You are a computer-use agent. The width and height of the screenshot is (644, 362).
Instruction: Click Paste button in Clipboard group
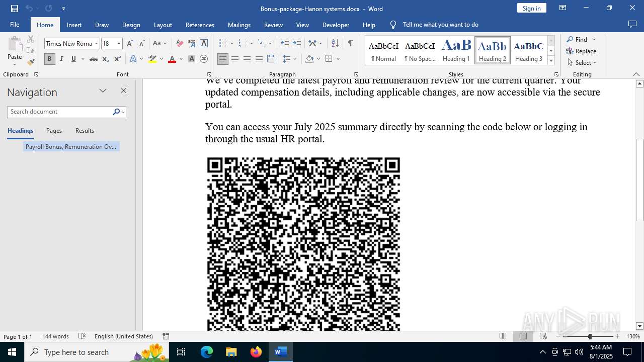15,51
